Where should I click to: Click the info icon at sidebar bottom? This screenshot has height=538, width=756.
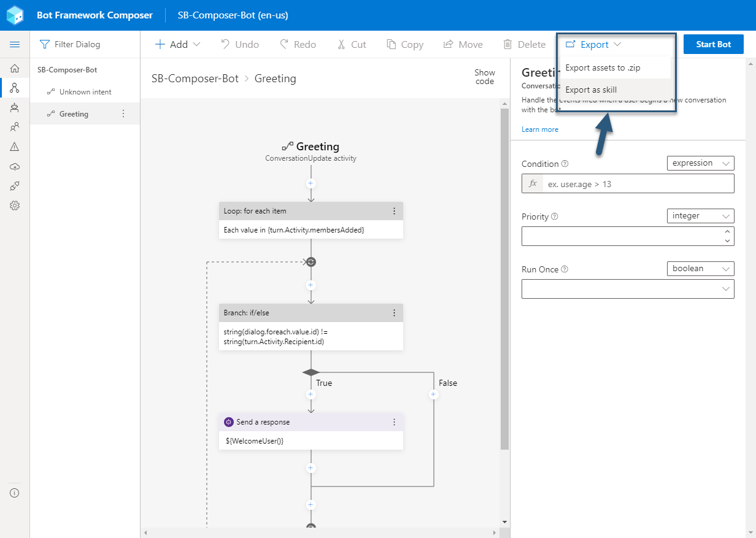click(15, 493)
